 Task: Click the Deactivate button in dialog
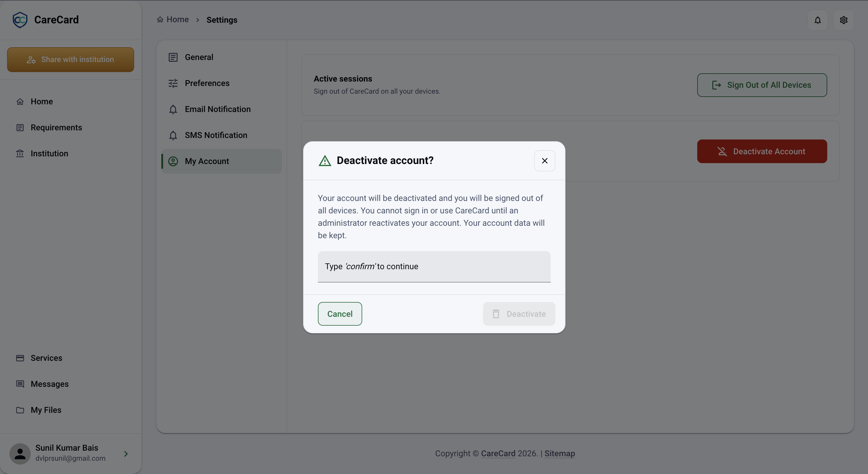[x=519, y=314]
